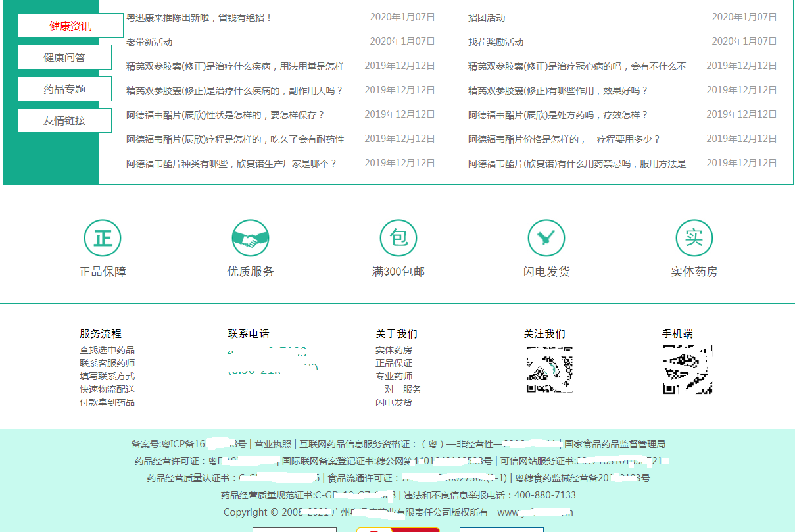Click the 闪电发货 icon
Screen dimensions: 795x532
pos(546,238)
